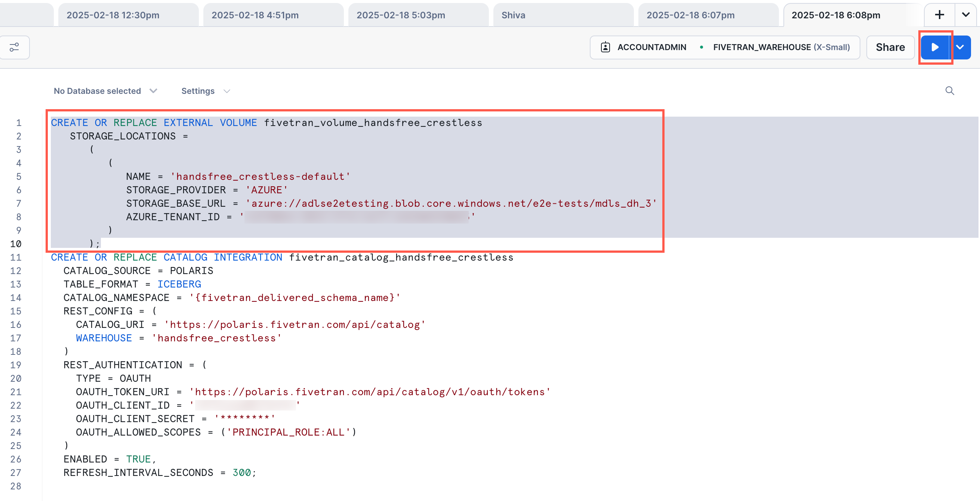Run the selected SQL with play button

click(935, 47)
